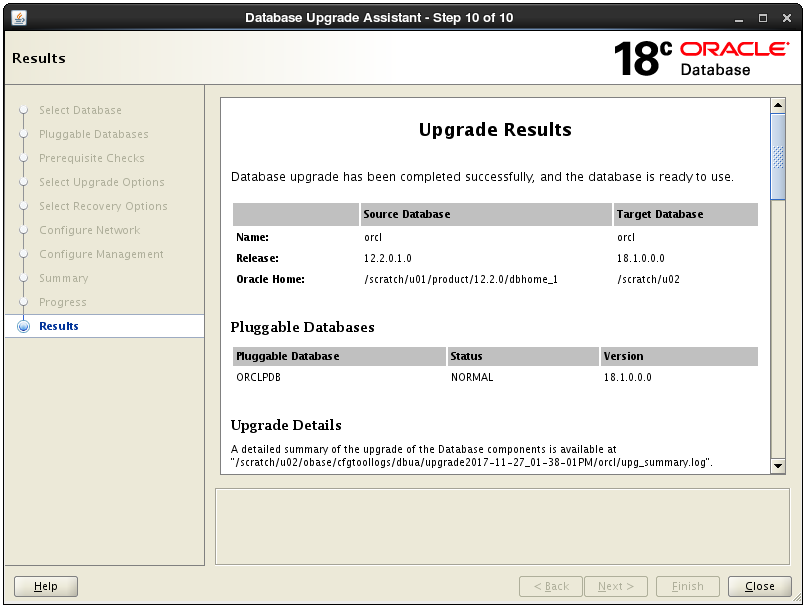The width and height of the screenshot is (805, 608).
Task: Click the Upgrade Results heading
Action: 495,130
